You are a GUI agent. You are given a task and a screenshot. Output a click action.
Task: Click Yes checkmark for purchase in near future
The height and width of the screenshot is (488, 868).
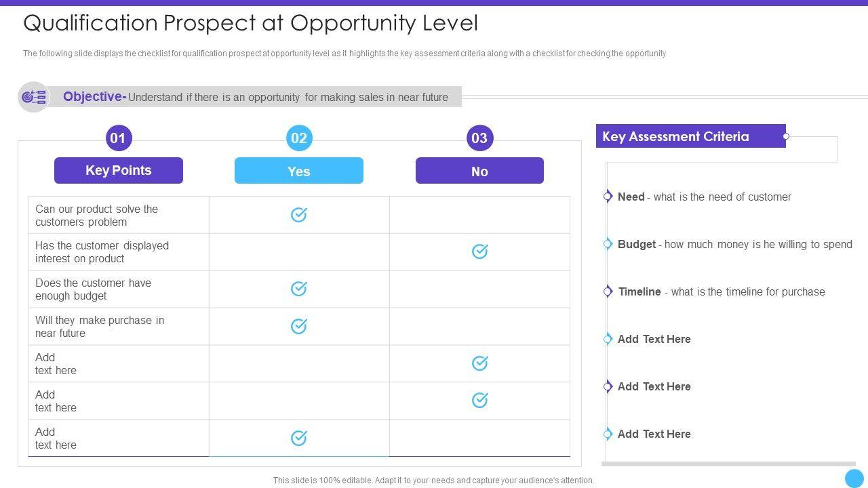(299, 326)
